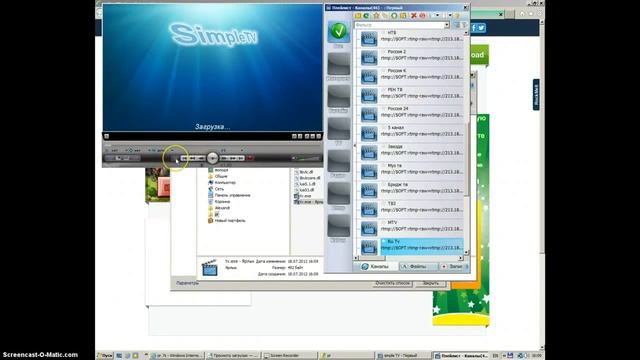Adjust the player volume slider

point(306,158)
